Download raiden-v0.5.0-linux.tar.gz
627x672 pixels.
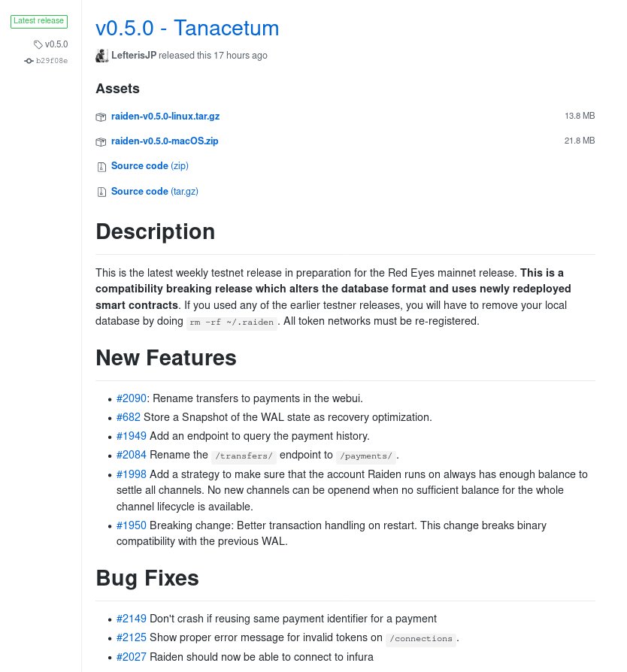coord(165,117)
